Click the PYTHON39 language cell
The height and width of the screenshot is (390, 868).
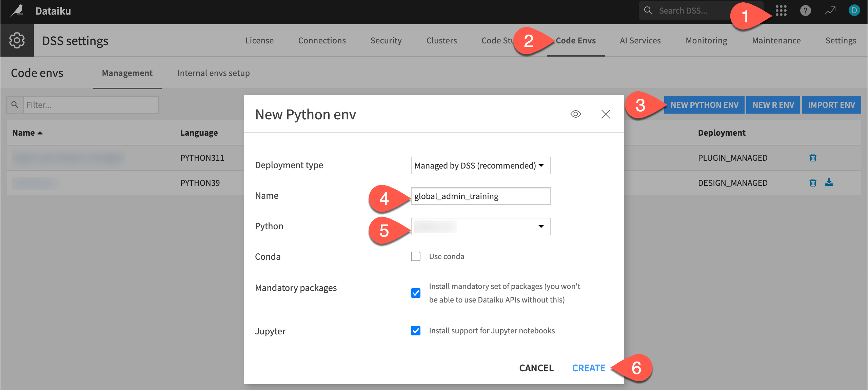200,183
